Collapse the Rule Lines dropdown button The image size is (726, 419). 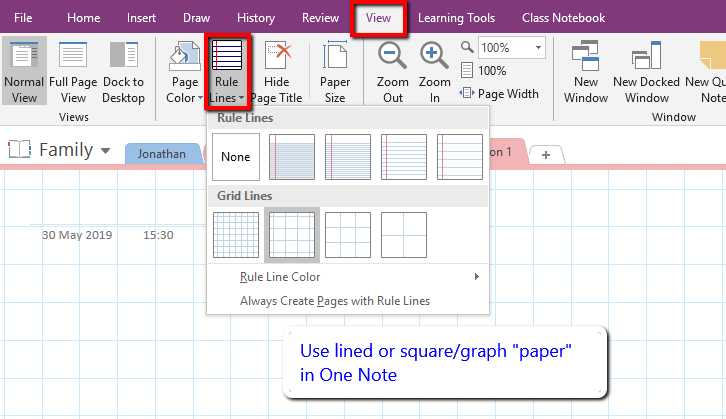pos(227,71)
